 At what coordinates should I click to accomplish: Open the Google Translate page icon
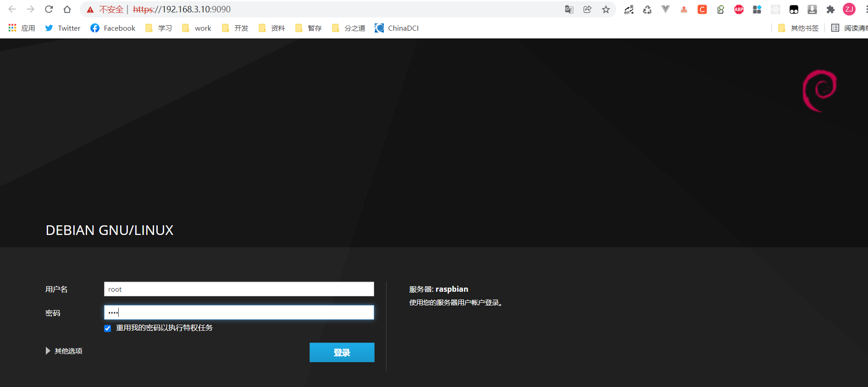coord(569,10)
